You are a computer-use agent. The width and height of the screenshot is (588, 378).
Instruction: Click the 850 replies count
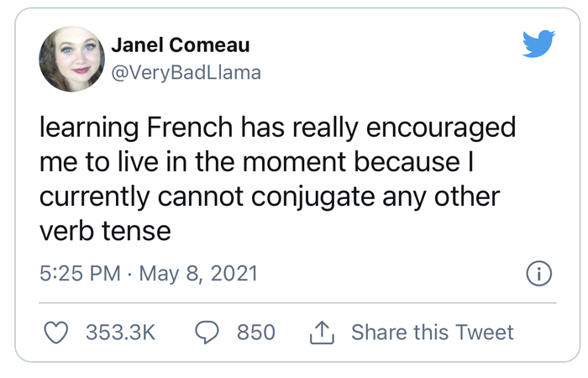[255, 333]
